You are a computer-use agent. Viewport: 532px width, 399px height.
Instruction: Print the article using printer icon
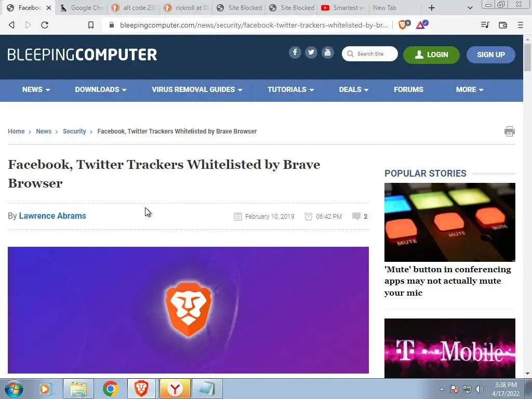coord(509,131)
